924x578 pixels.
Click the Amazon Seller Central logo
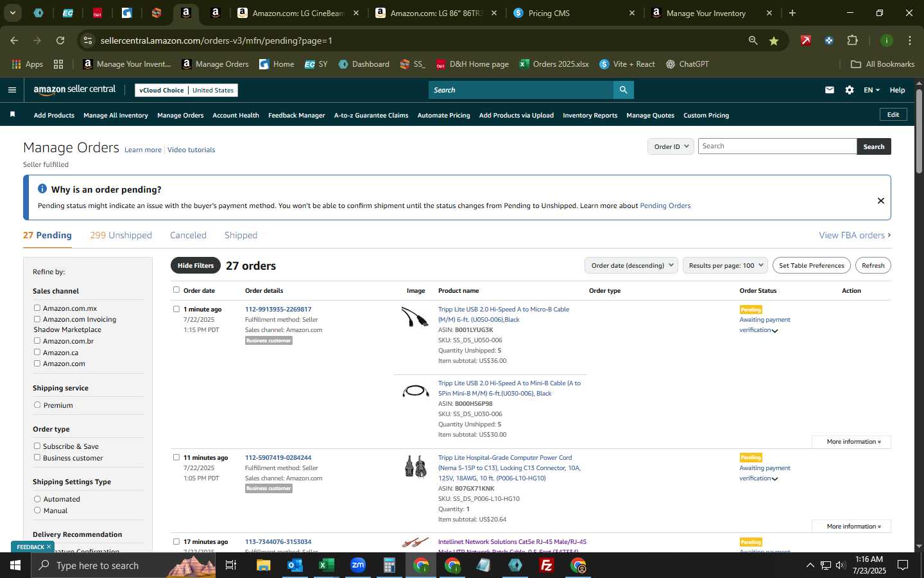point(74,90)
